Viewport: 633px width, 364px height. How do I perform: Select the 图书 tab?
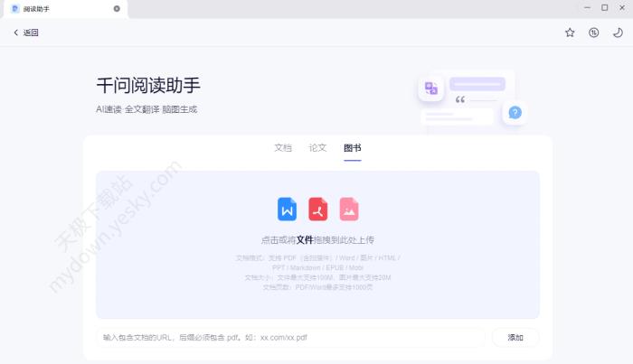point(352,147)
